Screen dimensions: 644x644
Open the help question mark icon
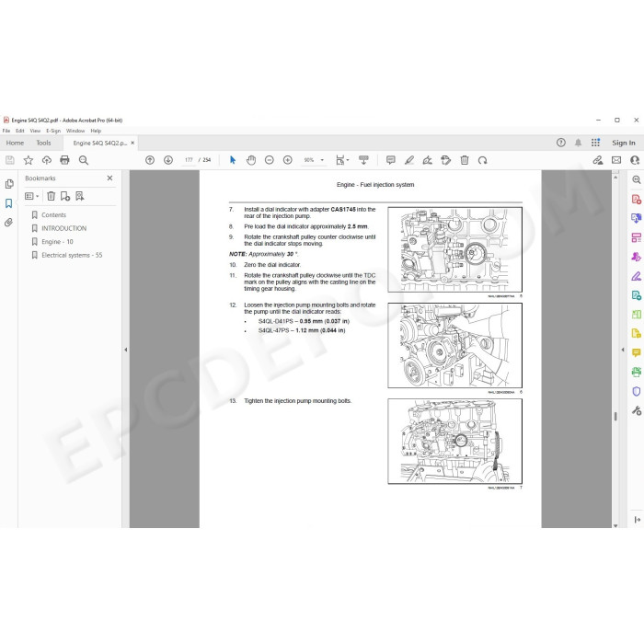point(560,143)
